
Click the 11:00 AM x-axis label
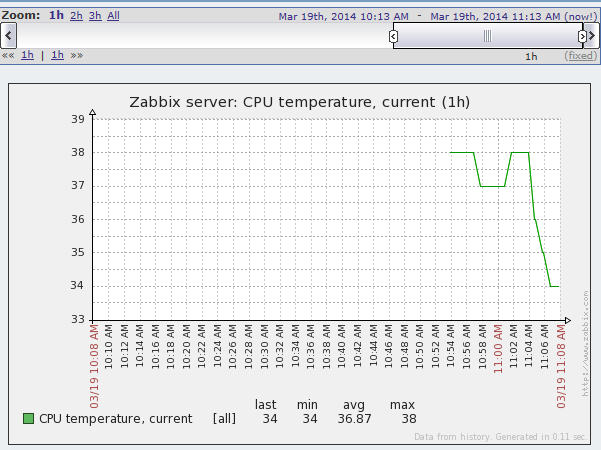tap(498, 349)
